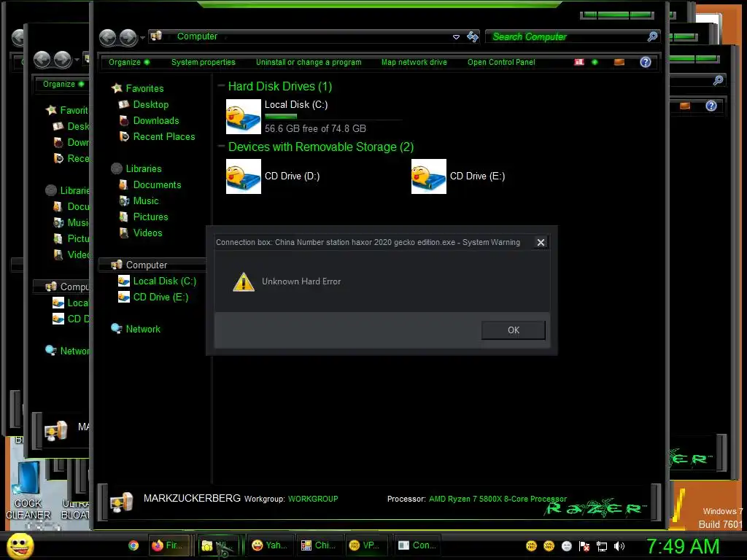
Task: Open the Organize menu in the front window
Action: click(x=129, y=63)
